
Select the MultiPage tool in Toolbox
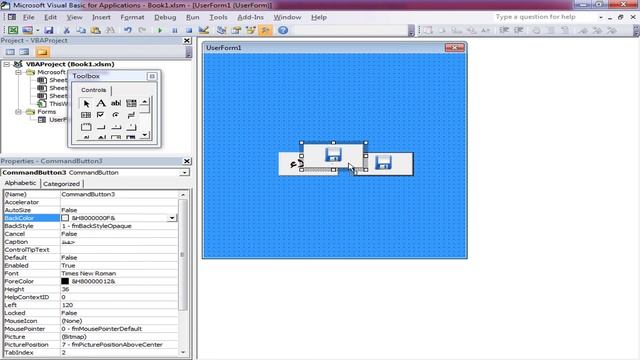point(131,127)
